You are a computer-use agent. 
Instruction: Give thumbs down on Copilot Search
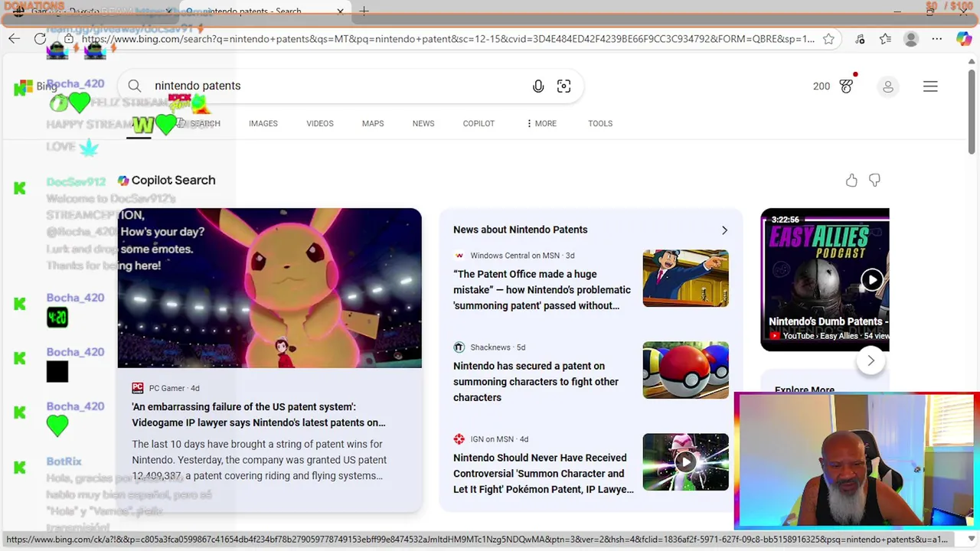[x=874, y=181]
